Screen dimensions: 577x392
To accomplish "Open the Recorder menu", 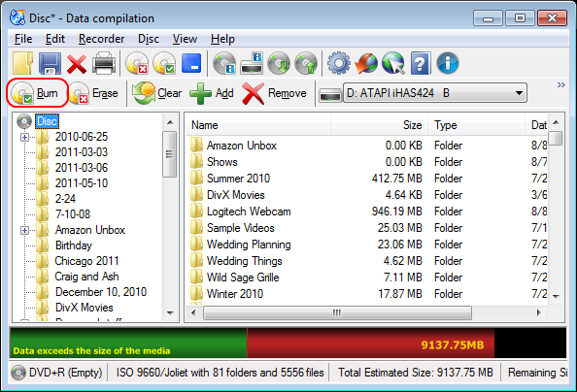I will click(102, 39).
